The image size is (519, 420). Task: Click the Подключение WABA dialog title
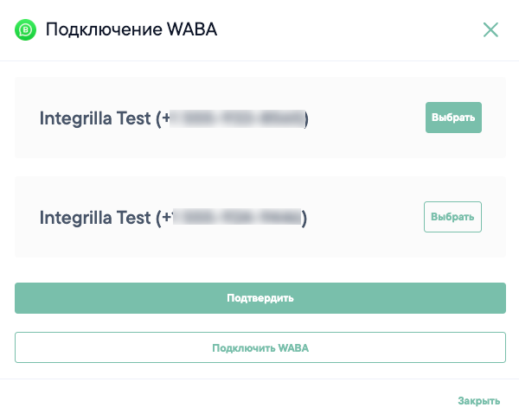pyautogui.click(x=131, y=29)
